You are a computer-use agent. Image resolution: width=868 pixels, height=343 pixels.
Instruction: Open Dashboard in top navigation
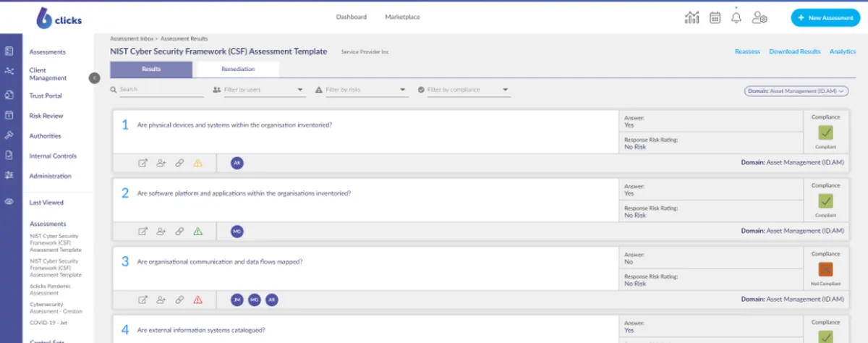click(x=351, y=17)
